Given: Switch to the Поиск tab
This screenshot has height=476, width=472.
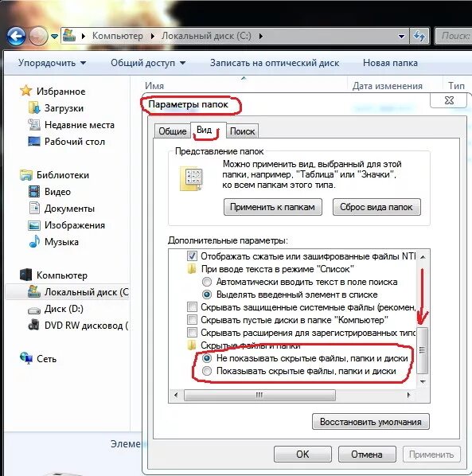Looking at the screenshot, I should [x=242, y=131].
